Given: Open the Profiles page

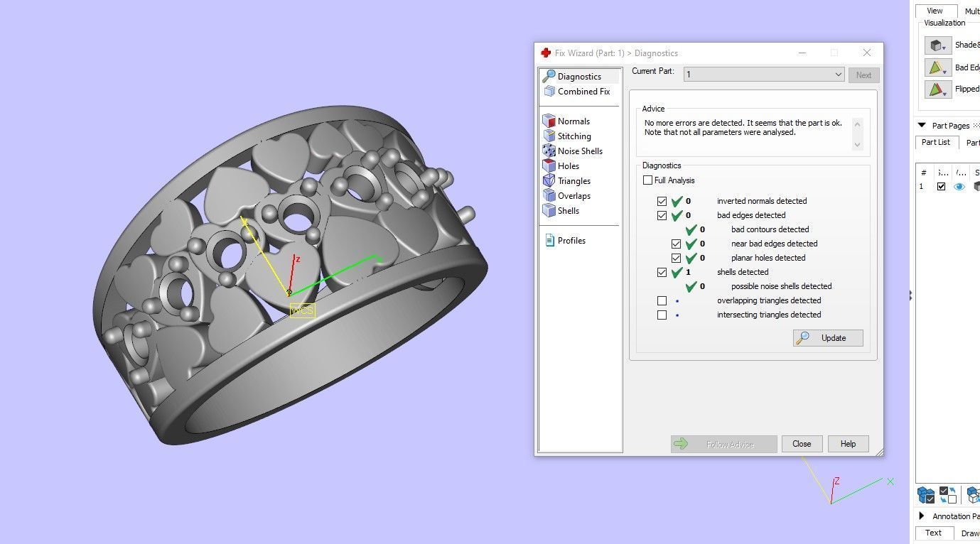Looking at the screenshot, I should point(571,240).
